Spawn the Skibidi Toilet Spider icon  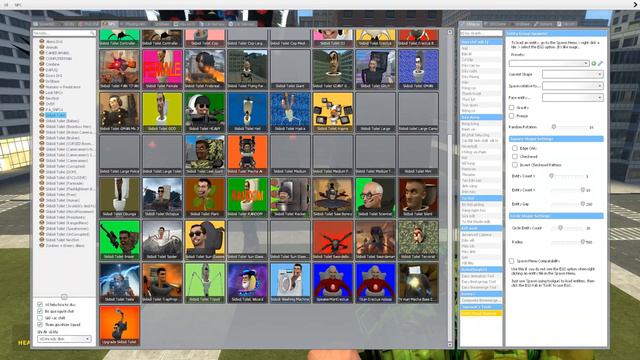coord(162,240)
